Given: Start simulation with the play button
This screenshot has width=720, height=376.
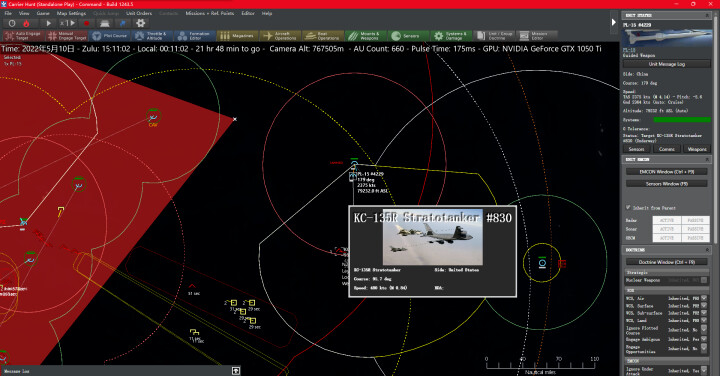Looking at the screenshot, I should click(48, 23).
